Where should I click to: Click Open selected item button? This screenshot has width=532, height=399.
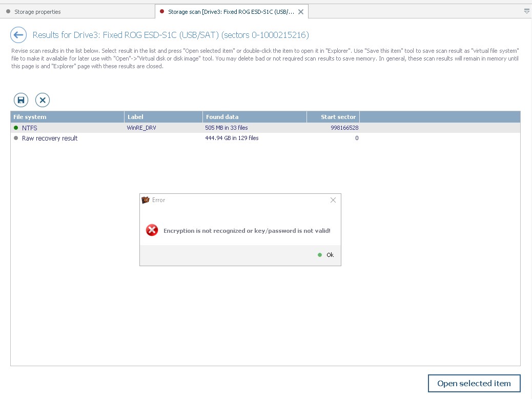click(474, 384)
